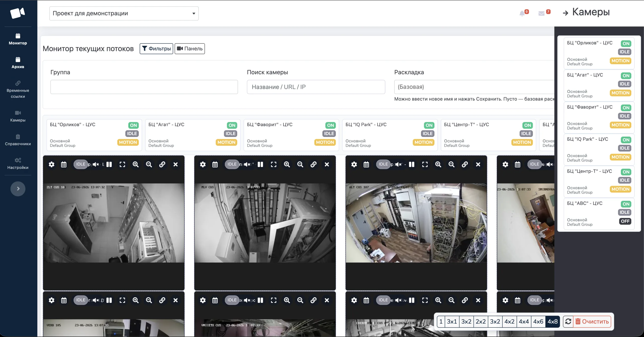Switch to the 4x4 grid layout
The width and height of the screenshot is (644, 337).
point(524,321)
